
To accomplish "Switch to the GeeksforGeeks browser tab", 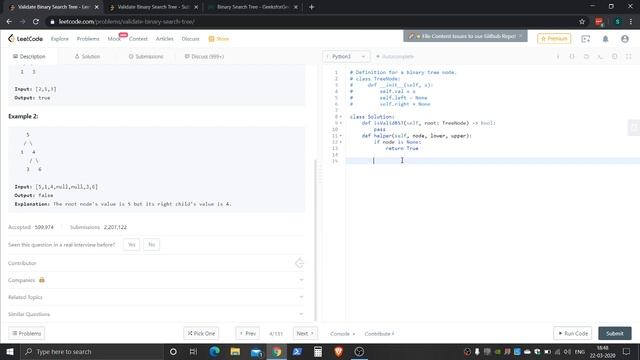I will 253,7.
